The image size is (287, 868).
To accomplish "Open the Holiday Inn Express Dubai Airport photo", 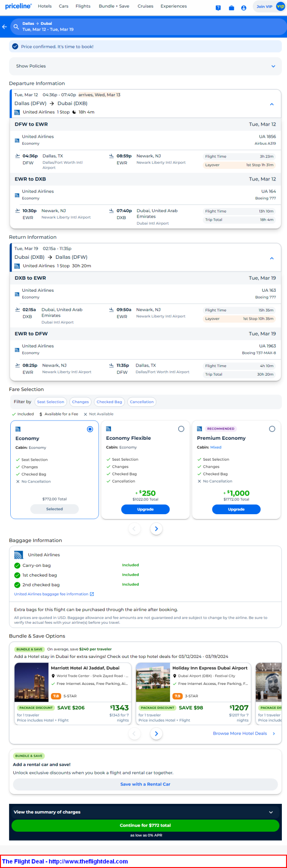I will (153, 682).
